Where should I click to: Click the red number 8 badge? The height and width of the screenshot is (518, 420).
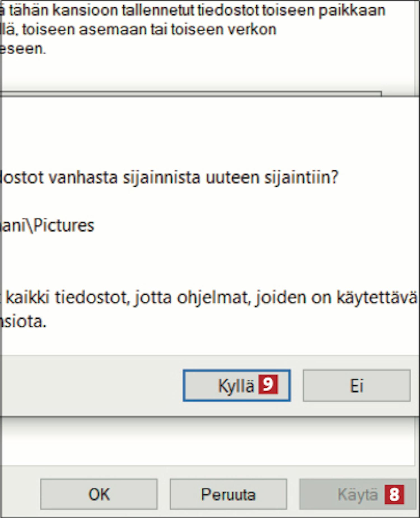tap(394, 494)
